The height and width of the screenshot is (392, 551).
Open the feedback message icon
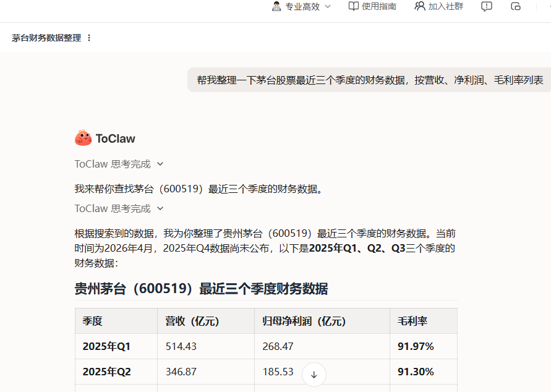tap(486, 6)
